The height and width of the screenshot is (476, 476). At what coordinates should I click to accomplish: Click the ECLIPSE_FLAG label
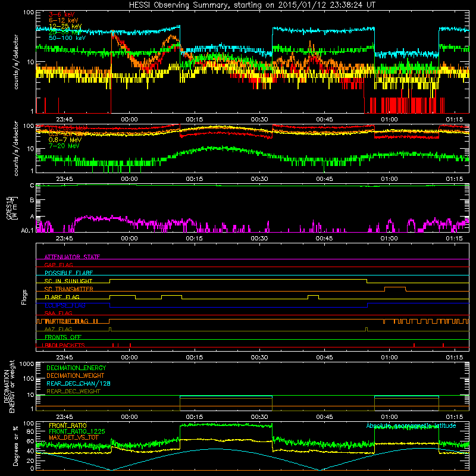coord(65,305)
